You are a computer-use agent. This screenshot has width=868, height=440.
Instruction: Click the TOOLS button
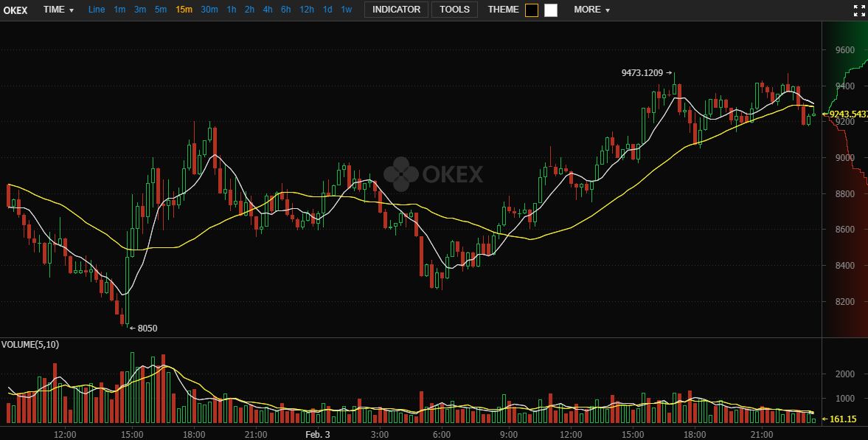coord(454,10)
